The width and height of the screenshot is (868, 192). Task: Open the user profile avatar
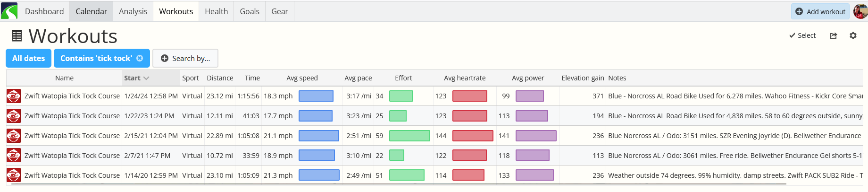pos(860,11)
